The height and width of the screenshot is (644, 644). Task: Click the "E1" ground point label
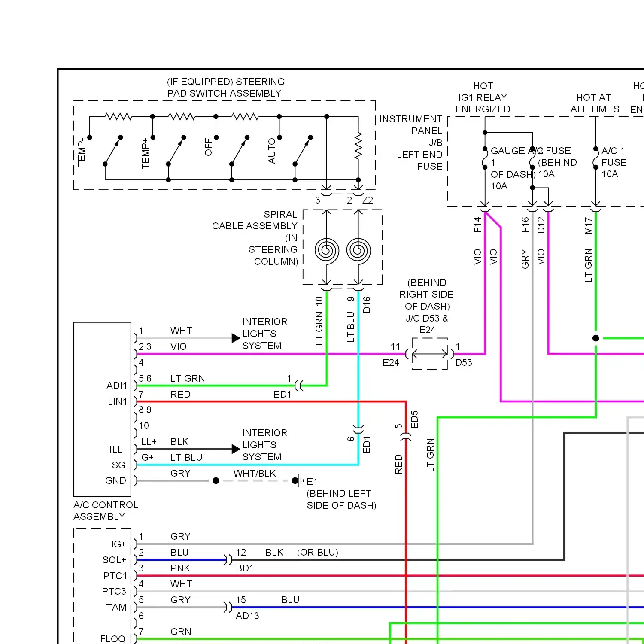(312, 482)
